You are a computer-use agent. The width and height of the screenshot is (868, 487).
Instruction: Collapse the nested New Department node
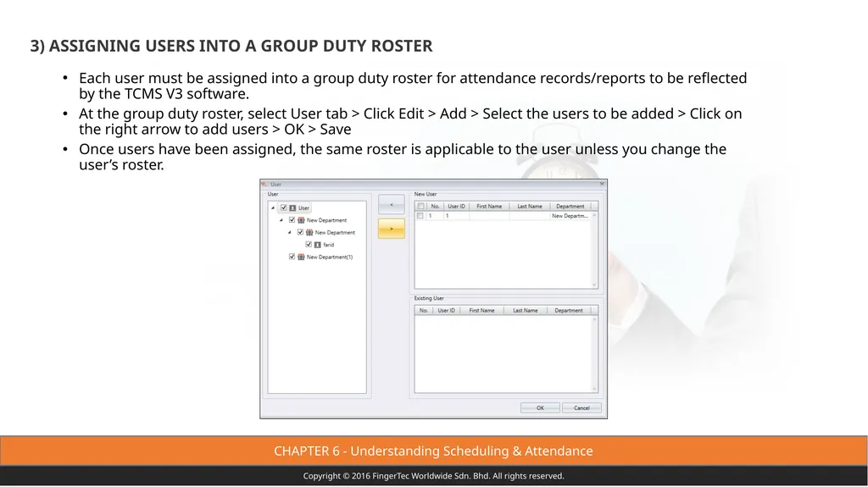[290, 232]
